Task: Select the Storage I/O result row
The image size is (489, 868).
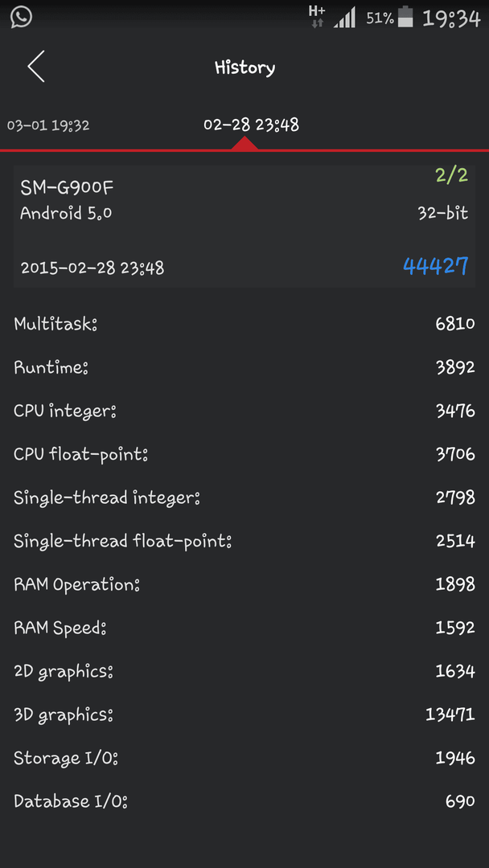Action: pyautogui.click(x=244, y=759)
